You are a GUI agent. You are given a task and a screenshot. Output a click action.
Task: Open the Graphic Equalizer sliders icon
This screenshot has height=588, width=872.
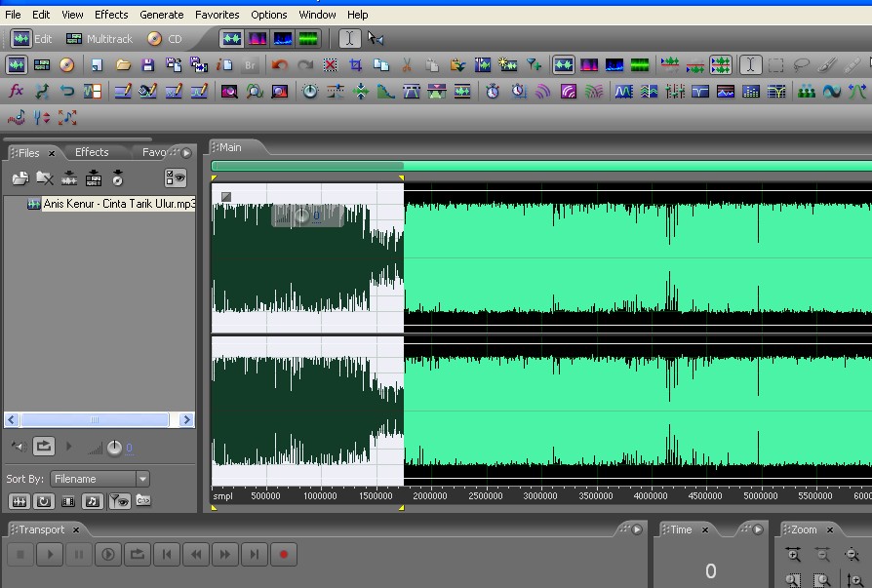point(675,91)
